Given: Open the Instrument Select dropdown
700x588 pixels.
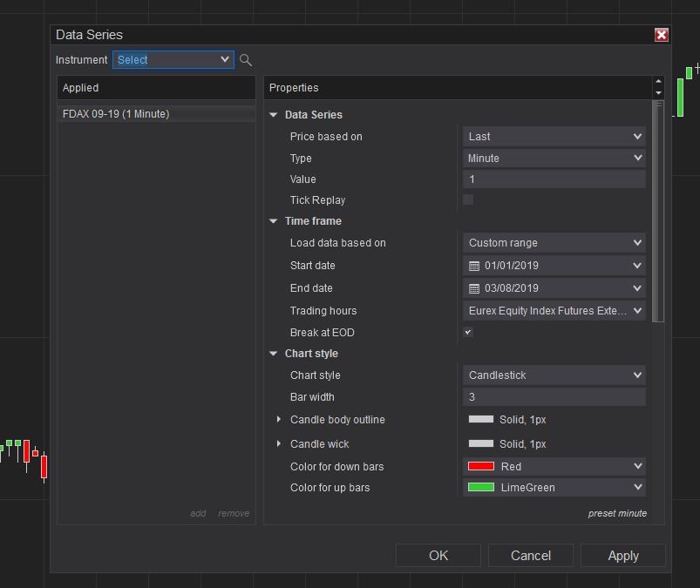Looking at the screenshot, I should point(173,59).
